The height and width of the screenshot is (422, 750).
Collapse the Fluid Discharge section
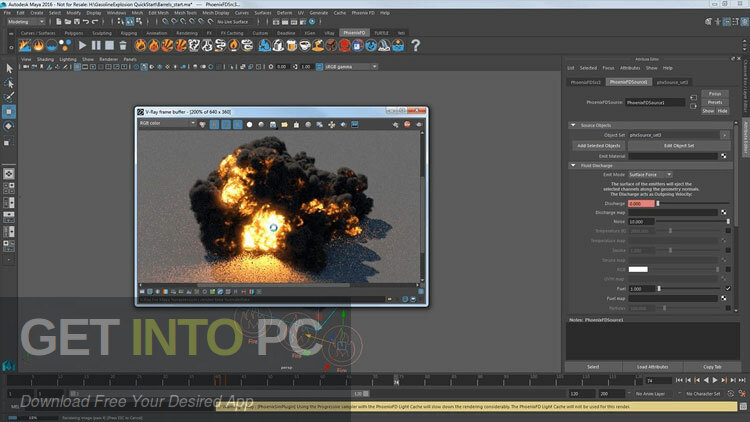573,166
